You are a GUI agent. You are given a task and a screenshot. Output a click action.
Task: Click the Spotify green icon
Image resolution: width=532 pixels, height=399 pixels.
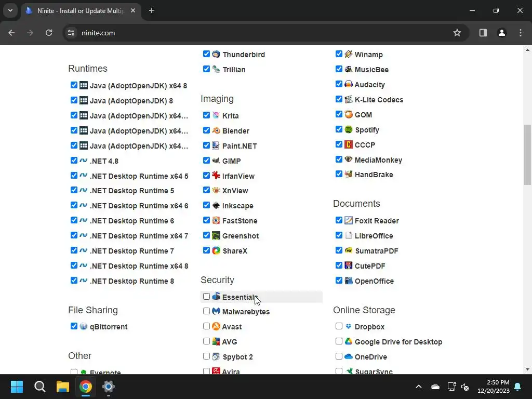349,129
